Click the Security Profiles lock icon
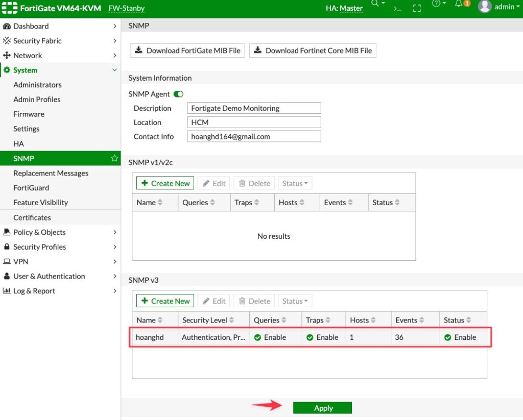 pos(7,246)
